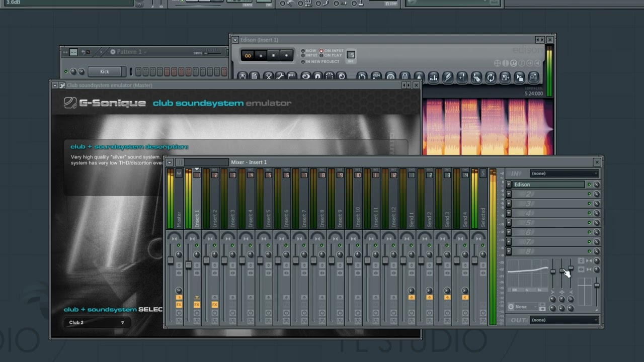The image size is (644, 362).
Task: Start recording in Edison
Action: [287, 56]
